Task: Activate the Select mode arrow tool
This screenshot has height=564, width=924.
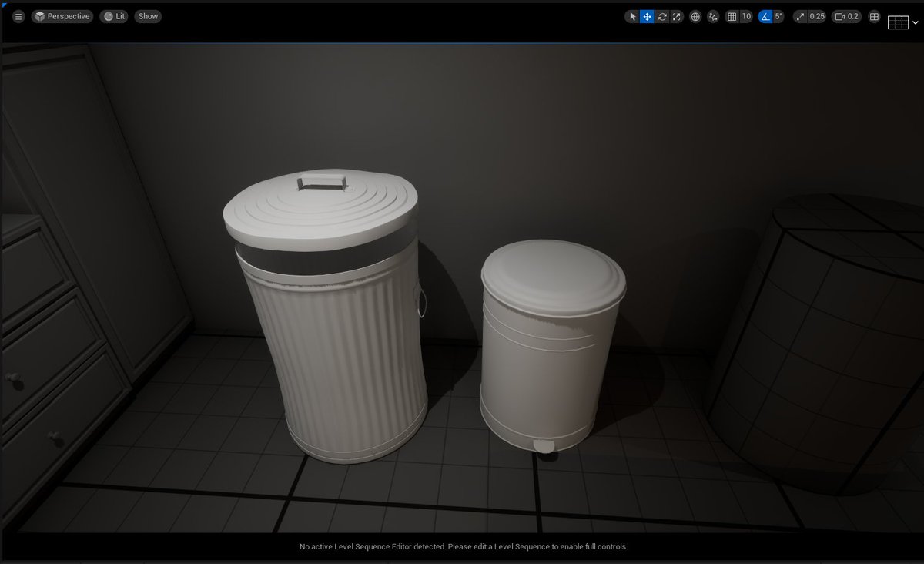Action: [632, 16]
